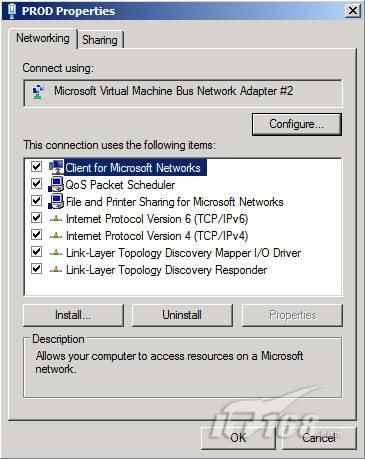365x459 pixels.
Task: Confirm with the OK button
Action: point(238,438)
